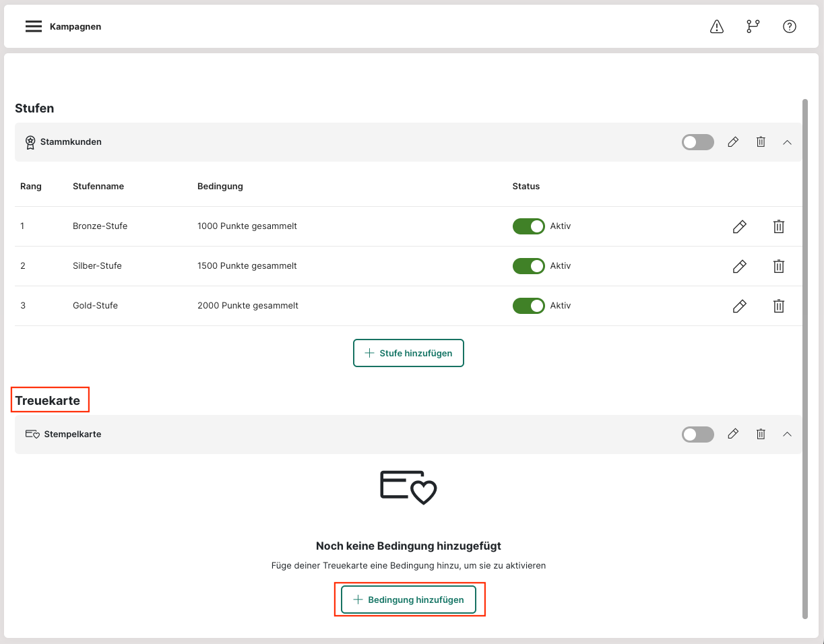This screenshot has width=824, height=644.
Task: Open the help question mark icon
Action: 790,26
